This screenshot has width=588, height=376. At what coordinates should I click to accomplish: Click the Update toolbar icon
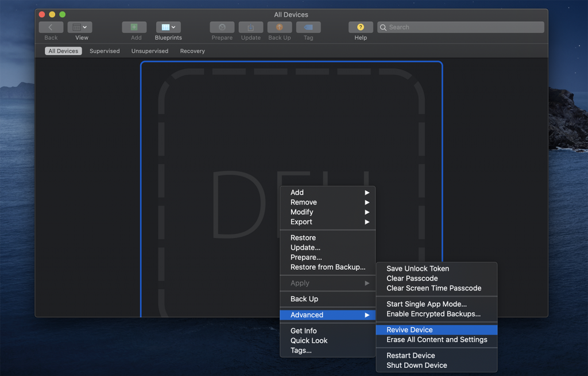coord(250,27)
